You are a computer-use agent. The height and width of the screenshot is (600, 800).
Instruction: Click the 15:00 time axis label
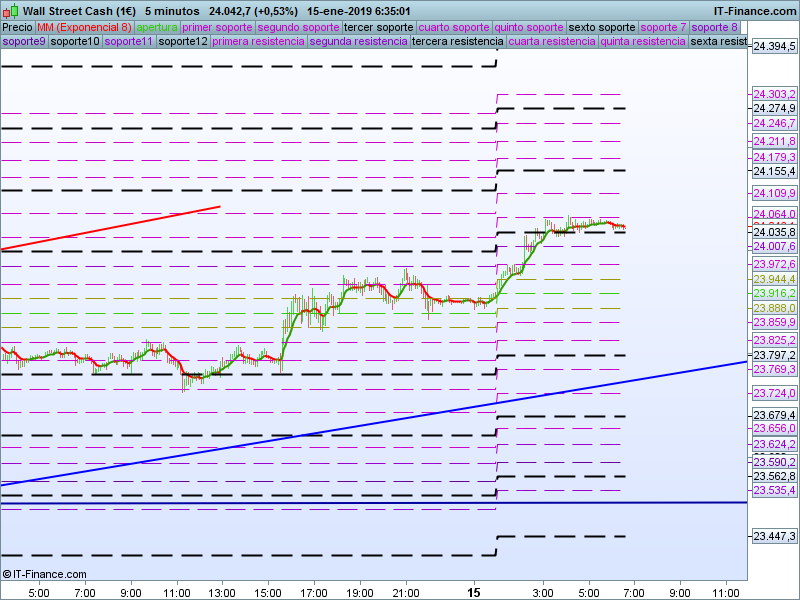click(268, 593)
